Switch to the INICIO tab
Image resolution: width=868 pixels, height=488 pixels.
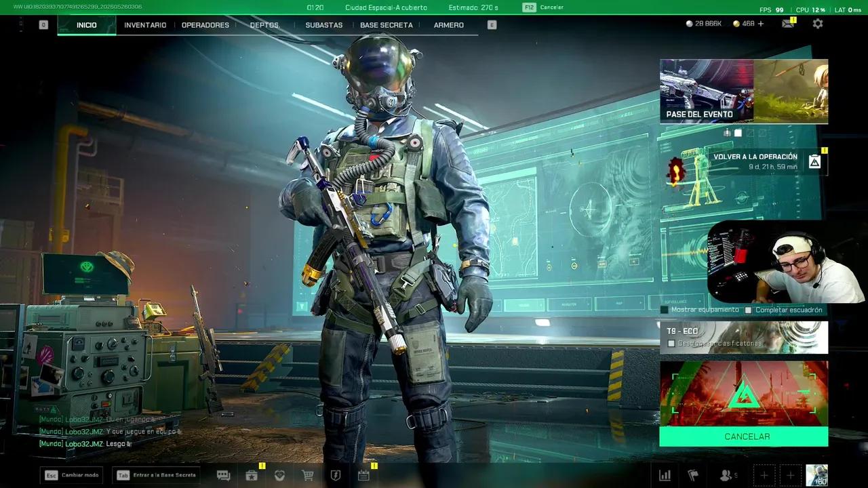[86, 25]
